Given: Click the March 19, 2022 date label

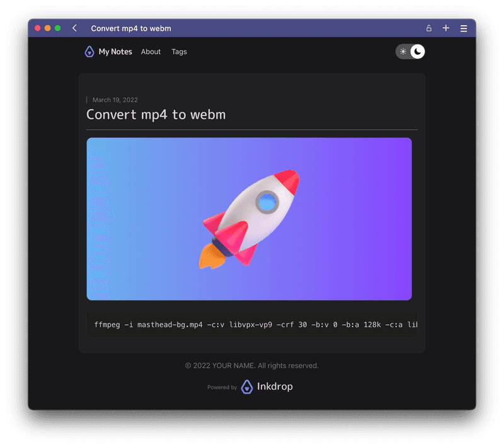Looking at the screenshot, I should point(115,100).
